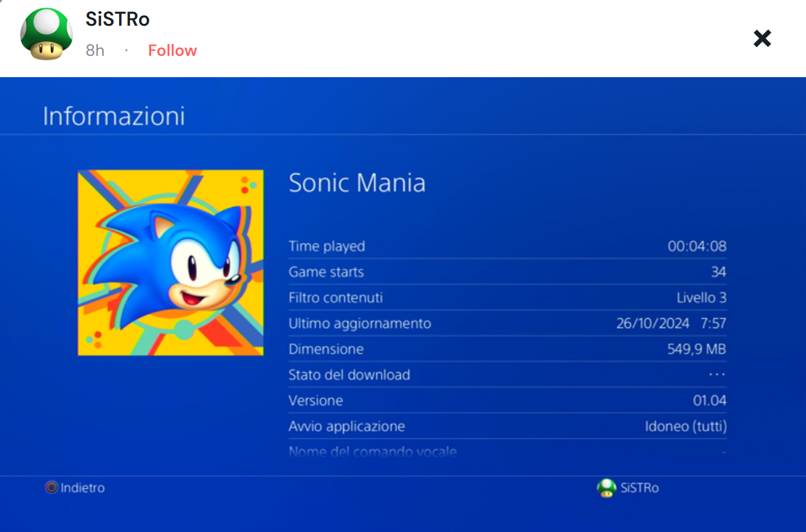Viewport: 806px width, 532px height.
Task: Select the Stato del download row
Action: 507,375
